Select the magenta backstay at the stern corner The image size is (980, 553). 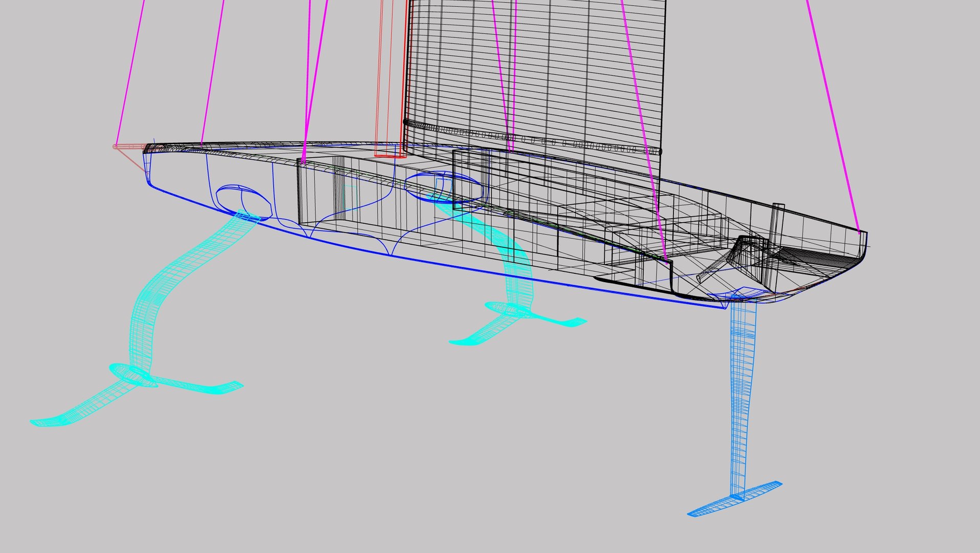(x=833, y=117)
